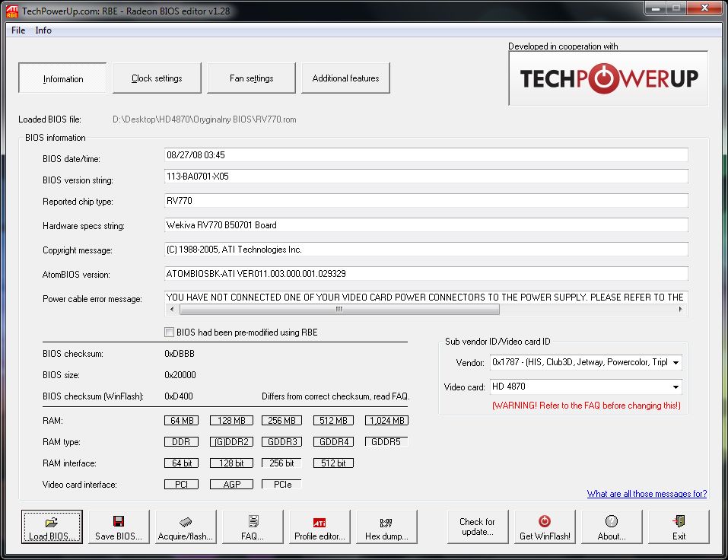
Task: Select the GDDR4 RAM type indicator
Action: tap(333, 442)
